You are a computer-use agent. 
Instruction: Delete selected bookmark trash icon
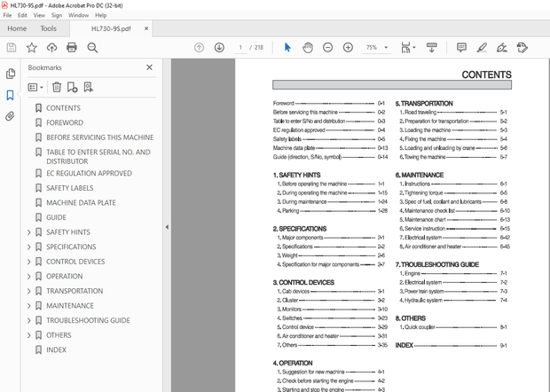coord(57,87)
